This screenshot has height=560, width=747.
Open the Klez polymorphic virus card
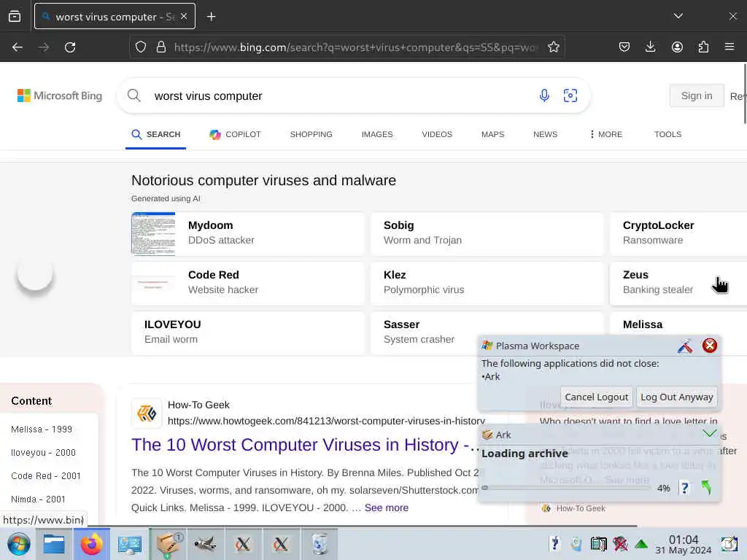pos(487,283)
